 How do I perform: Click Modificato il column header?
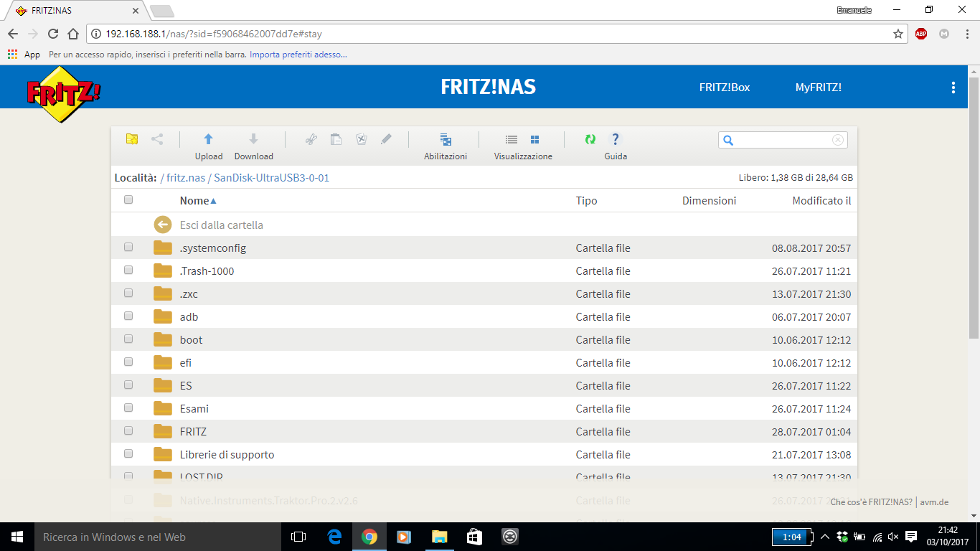[821, 201]
